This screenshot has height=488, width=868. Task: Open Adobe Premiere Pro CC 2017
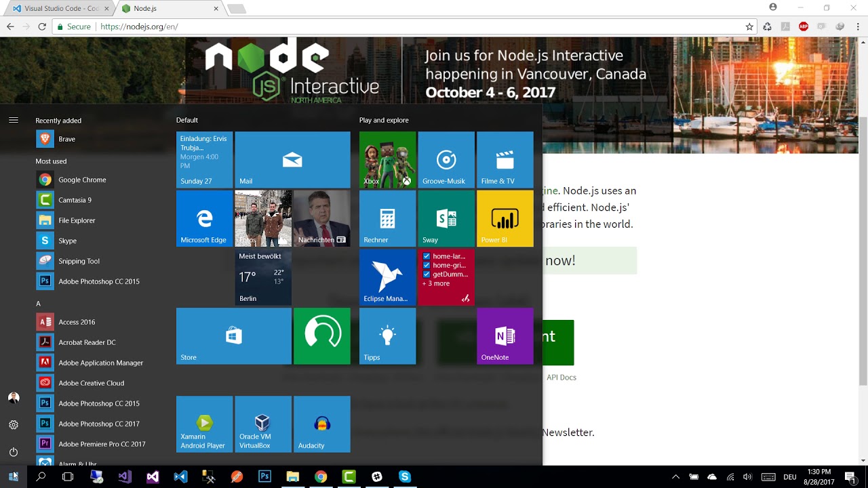(98, 444)
